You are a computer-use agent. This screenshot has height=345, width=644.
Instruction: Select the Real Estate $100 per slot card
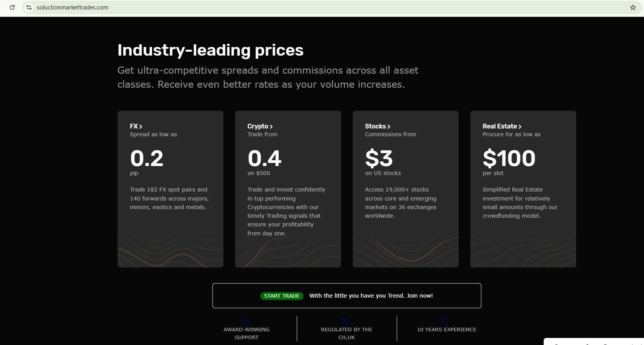(x=523, y=189)
